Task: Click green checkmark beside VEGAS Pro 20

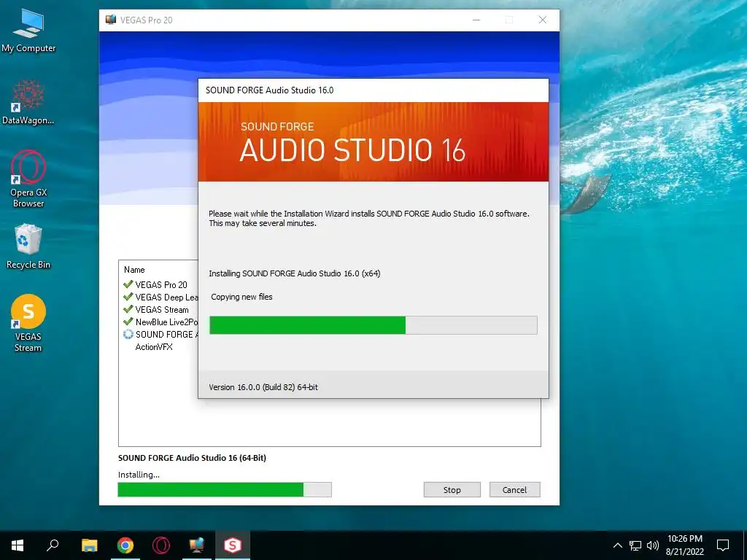Action: click(128, 284)
